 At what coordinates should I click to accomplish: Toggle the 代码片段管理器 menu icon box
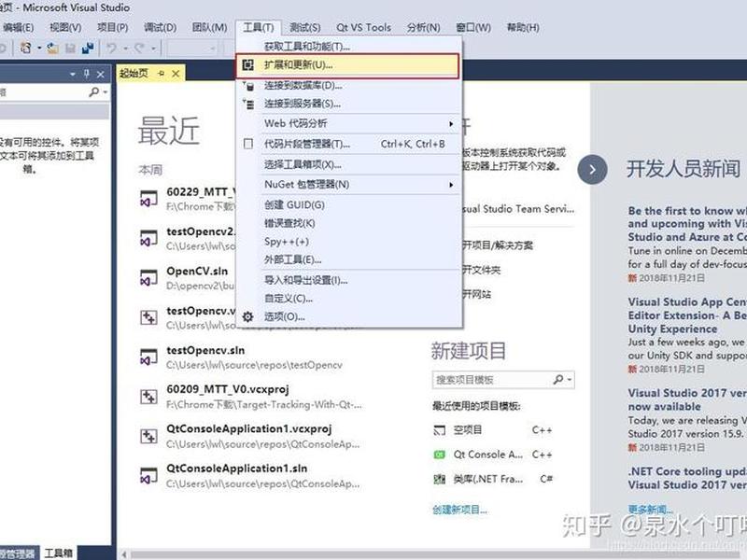click(248, 144)
